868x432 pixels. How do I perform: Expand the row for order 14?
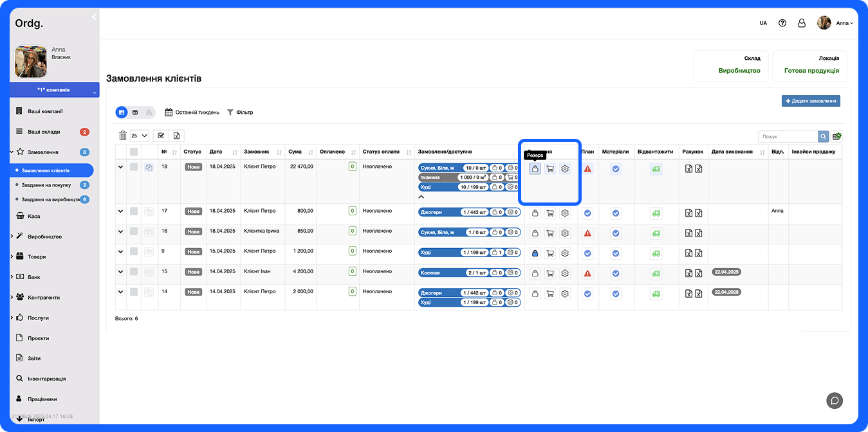coord(120,292)
